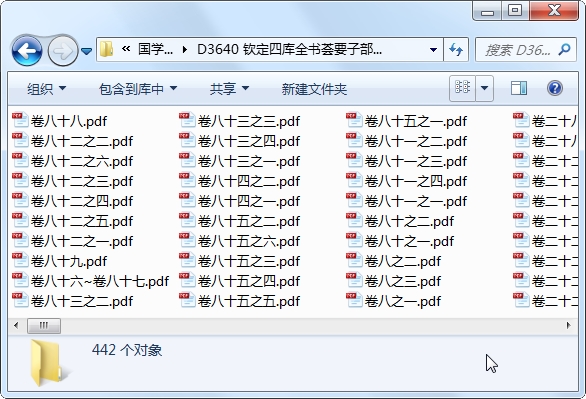The height and width of the screenshot is (399, 586).
Task: Click breadcrumb D3640 钦定四库全书荟要子部
Action: pyautogui.click(x=289, y=49)
